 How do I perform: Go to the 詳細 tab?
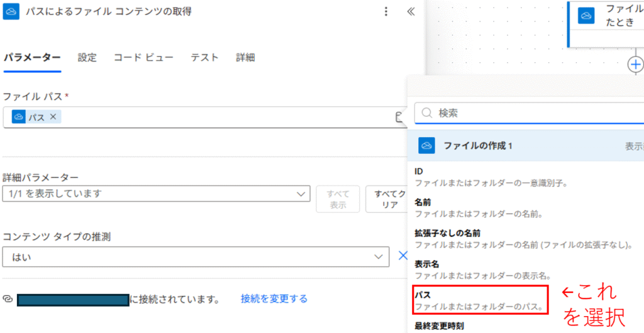coord(245,57)
